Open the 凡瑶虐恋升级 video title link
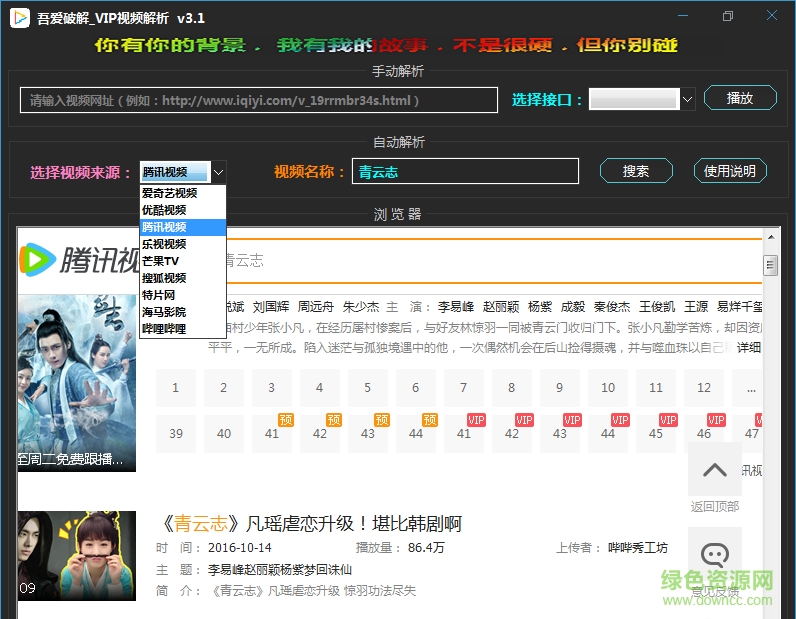 [x=310, y=524]
